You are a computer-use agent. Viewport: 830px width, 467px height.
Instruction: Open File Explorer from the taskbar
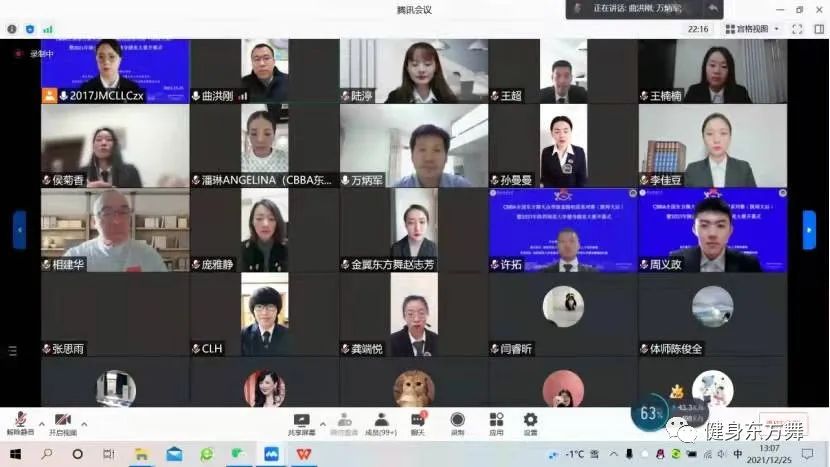(x=141, y=454)
